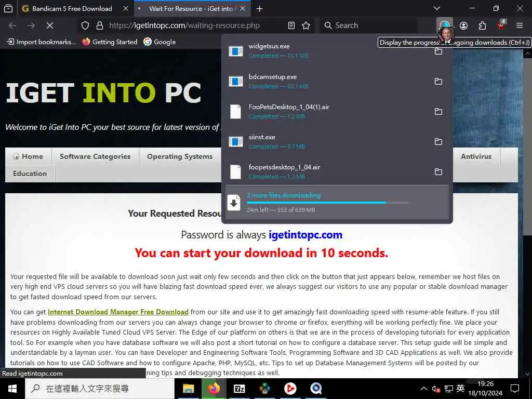Open File Explorer from the taskbar

188,389
